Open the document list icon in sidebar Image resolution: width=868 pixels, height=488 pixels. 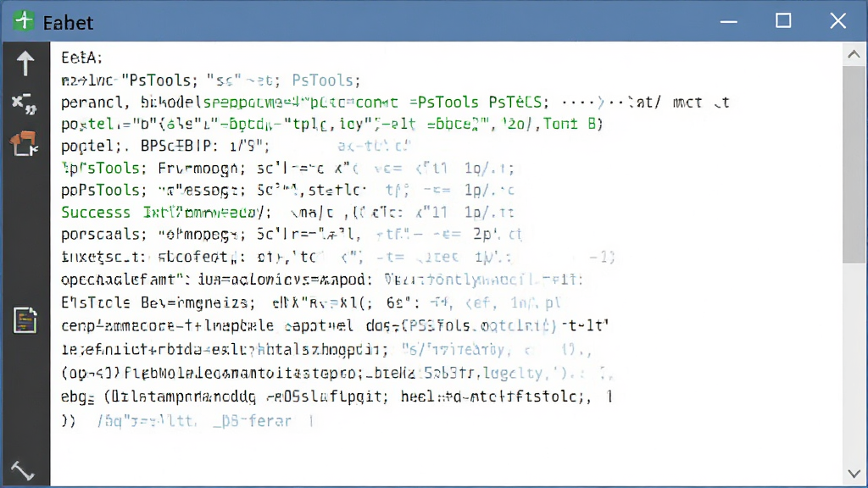pyautogui.click(x=25, y=319)
